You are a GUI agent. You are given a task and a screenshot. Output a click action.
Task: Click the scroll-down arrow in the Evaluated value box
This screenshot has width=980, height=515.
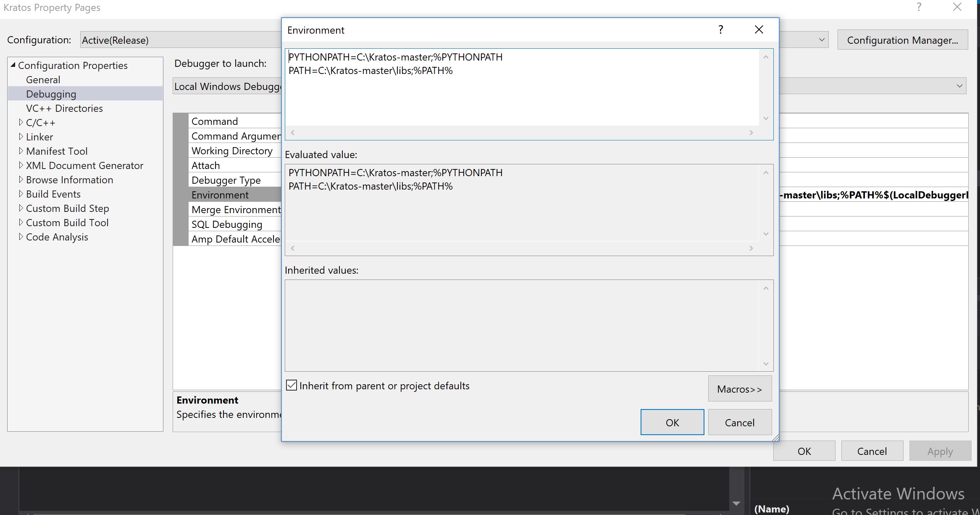pos(765,234)
